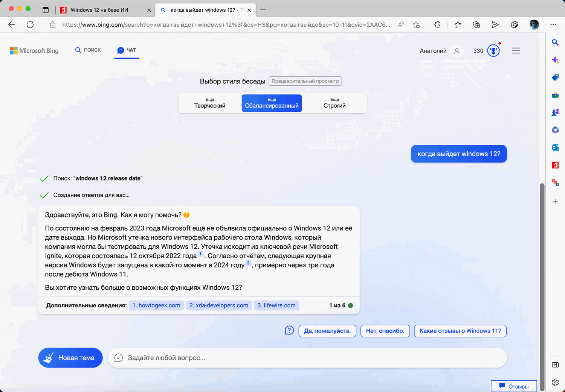Choose 'Какие отзывы о Windows 11?' suggestion
Screen dimensions: 565x392
[x=460, y=331]
